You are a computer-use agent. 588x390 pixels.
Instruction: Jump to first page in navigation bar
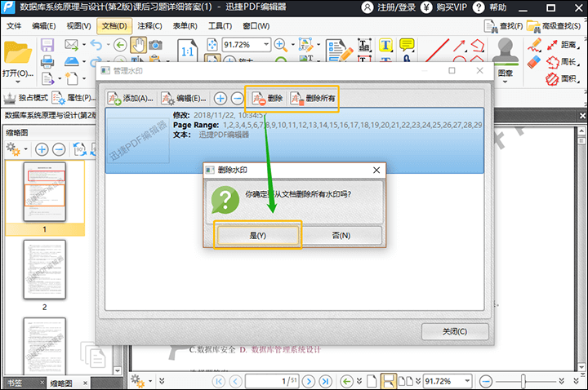[x=218, y=381]
